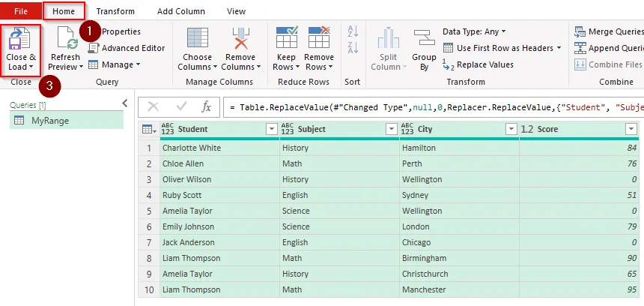This screenshot has width=644, height=306.
Task: Click the Choose Columns icon
Action: coord(198,37)
